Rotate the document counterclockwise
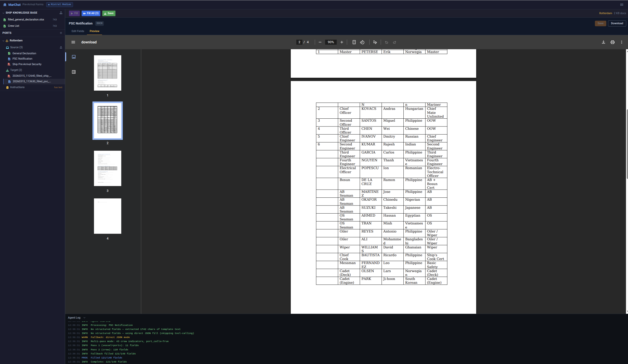This screenshot has width=628, height=364. (362, 42)
